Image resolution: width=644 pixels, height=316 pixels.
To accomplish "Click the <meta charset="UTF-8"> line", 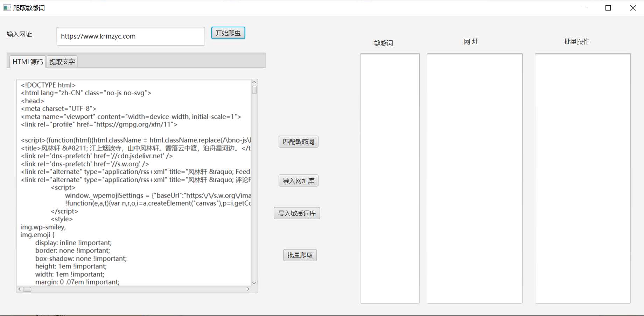I will [x=58, y=109].
